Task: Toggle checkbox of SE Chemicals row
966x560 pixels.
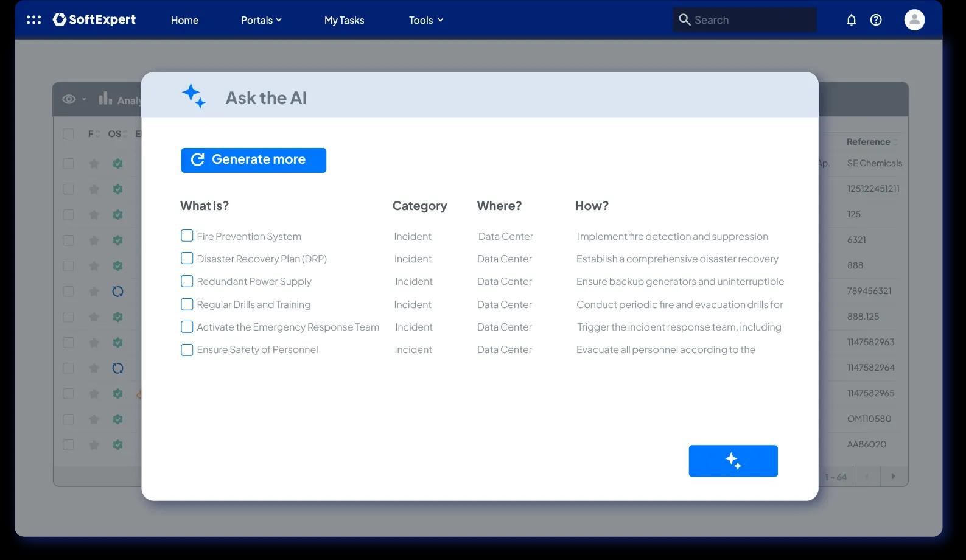Action: [69, 164]
